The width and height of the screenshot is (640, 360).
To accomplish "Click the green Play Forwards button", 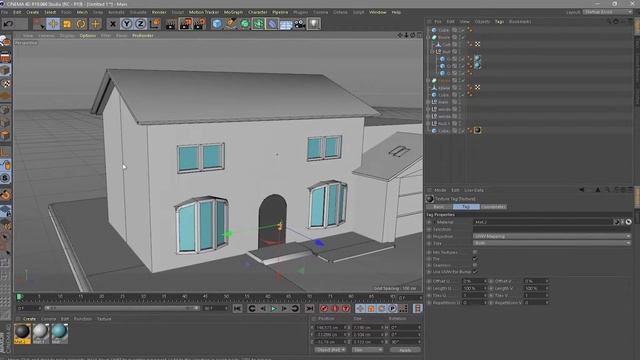I will pyautogui.click(x=274, y=309).
